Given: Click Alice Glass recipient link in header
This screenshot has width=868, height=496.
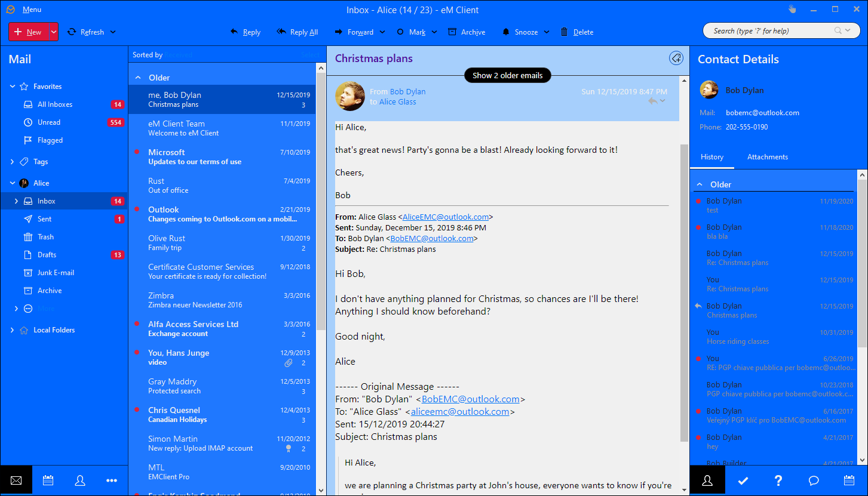Looking at the screenshot, I should [x=397, y=101].
